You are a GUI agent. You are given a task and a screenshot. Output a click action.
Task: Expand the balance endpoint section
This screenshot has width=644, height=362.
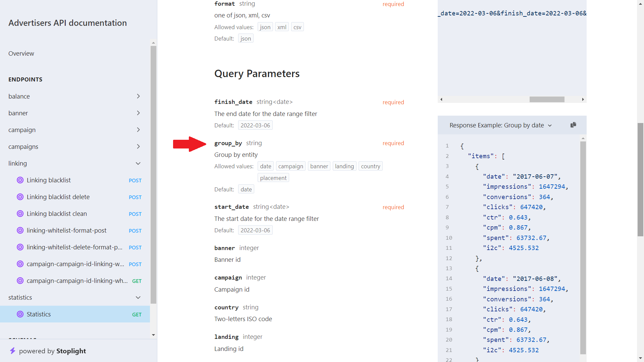(x=139, y=96)
